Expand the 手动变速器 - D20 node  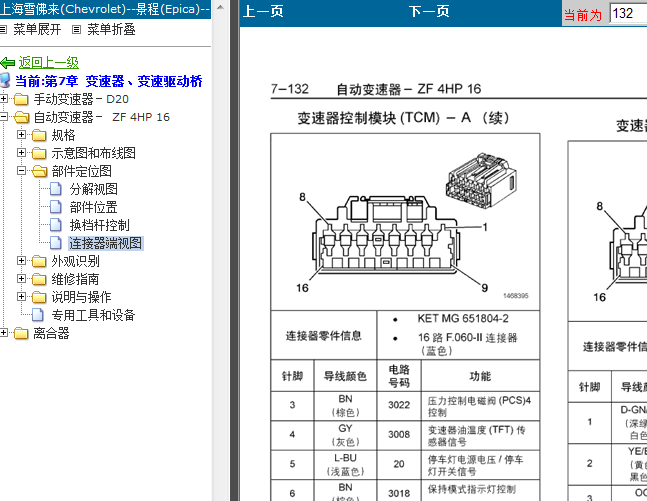point(4,99)
